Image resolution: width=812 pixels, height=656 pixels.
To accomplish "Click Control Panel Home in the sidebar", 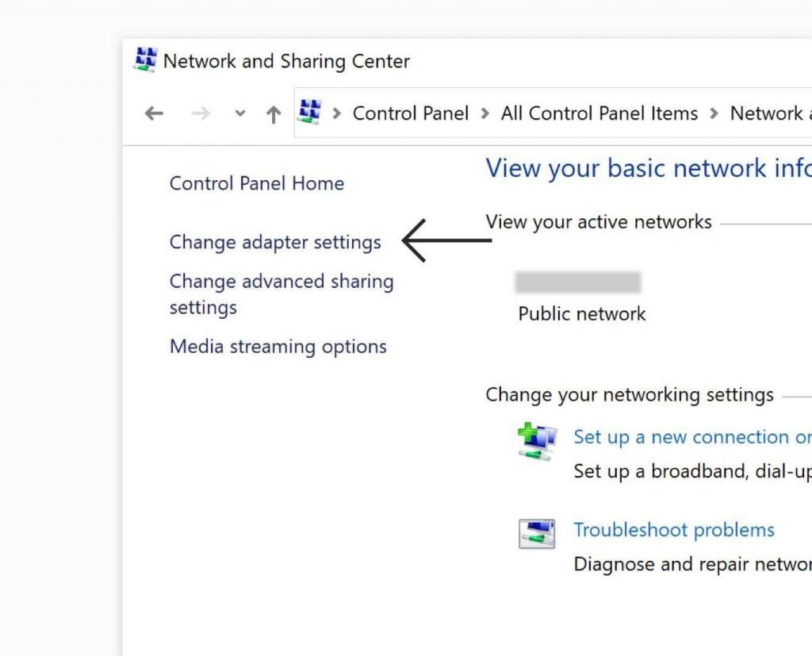I will (x=256, y=183).
